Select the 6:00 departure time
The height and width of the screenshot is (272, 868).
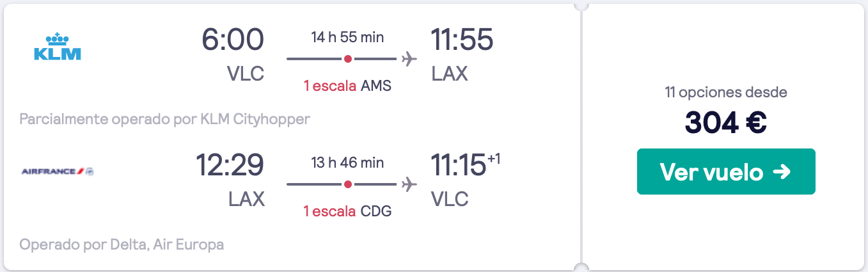233,40
